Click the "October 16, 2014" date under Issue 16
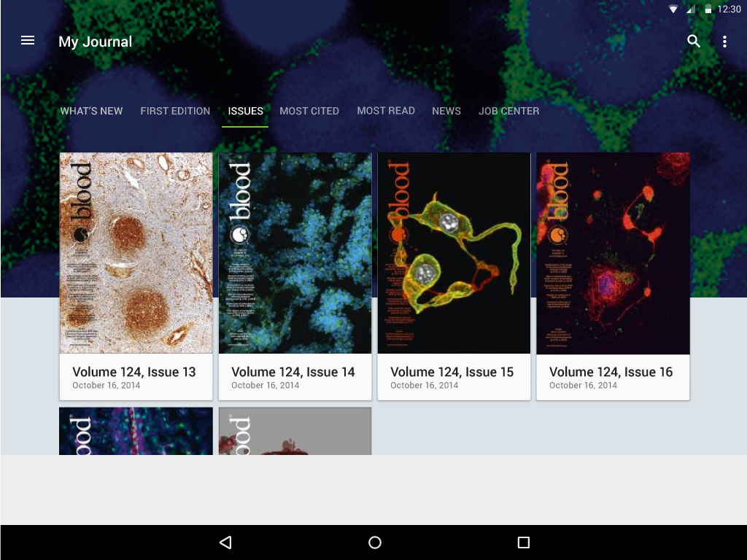Viewport: 747px width, 560px height. (x=583, y=385)
